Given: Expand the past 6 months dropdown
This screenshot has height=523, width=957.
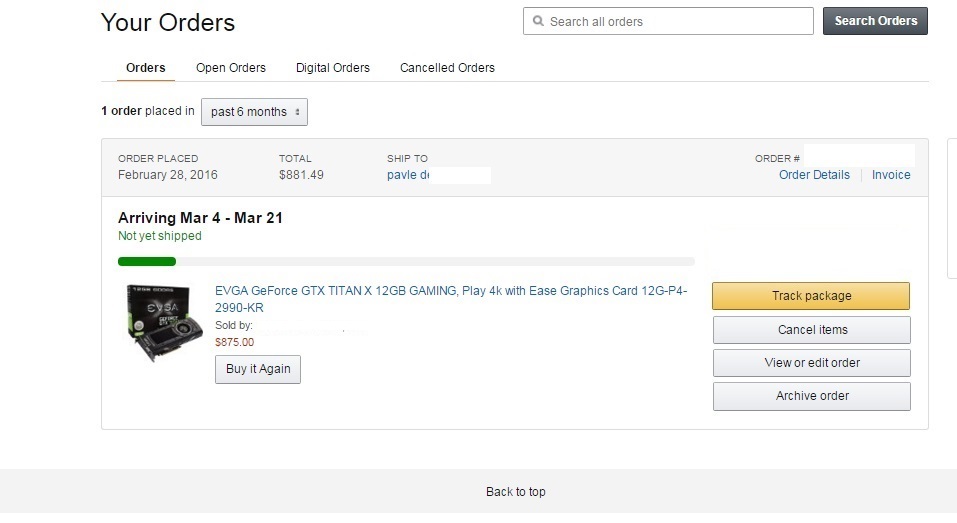Looking at the screenshot, I should tap(254, 112).
